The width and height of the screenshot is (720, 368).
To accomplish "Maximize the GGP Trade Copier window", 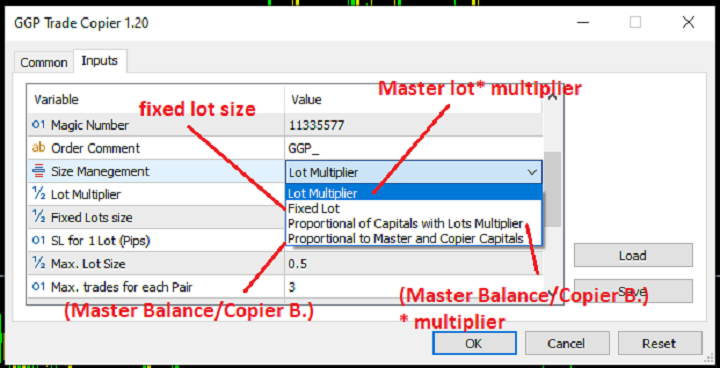I will (635, 22).
